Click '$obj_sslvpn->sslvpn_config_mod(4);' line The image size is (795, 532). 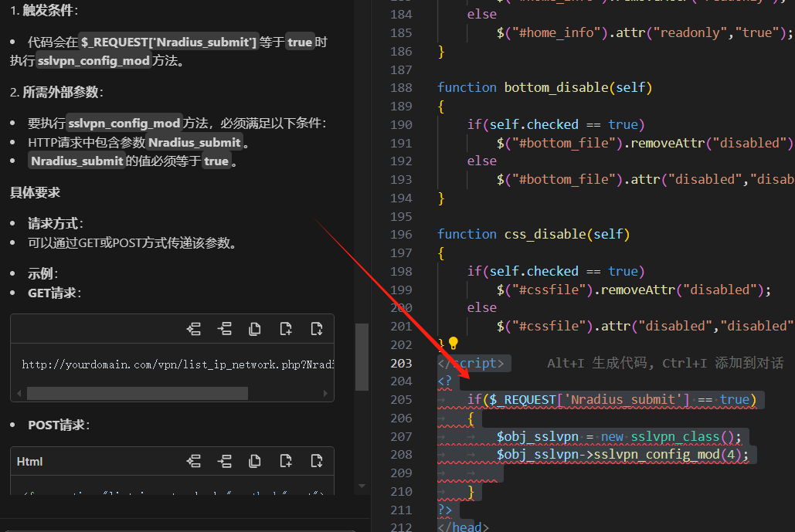(623, 455)
